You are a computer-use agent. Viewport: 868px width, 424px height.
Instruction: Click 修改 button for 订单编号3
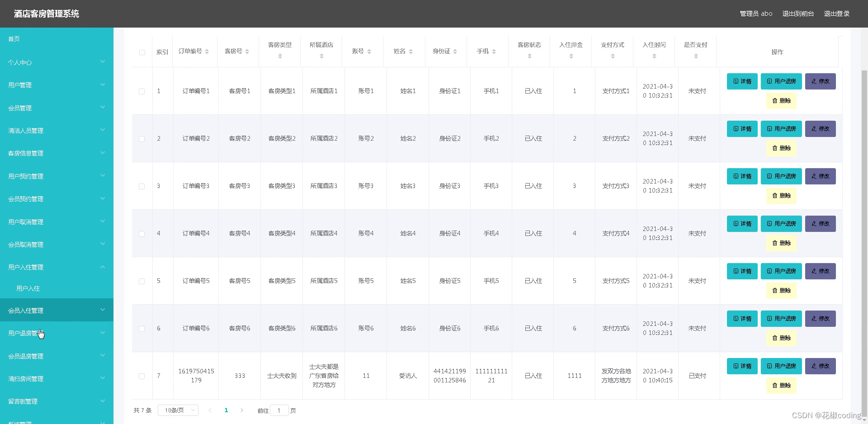pyautogui.click(x=820, y=176)
